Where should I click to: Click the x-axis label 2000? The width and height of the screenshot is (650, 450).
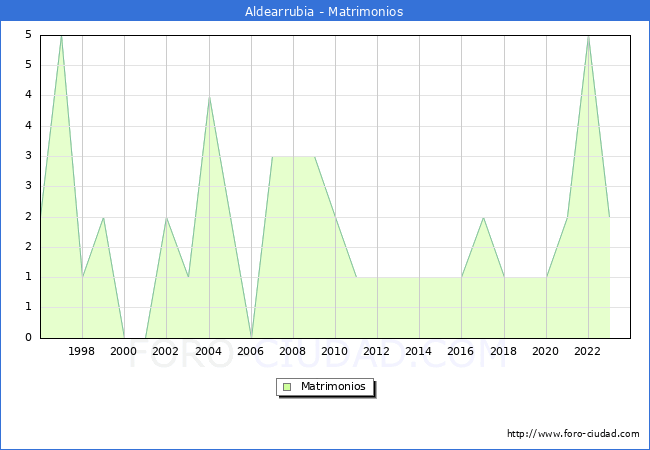tap(123, 351)
